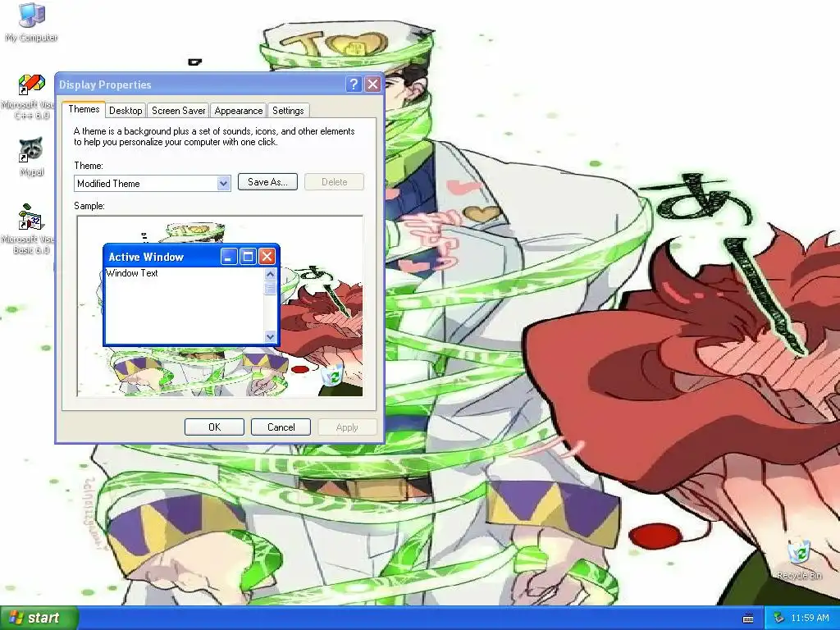Click the Sample: label
The width and height of the screenshot is (840, 630).
click(89, 206)
